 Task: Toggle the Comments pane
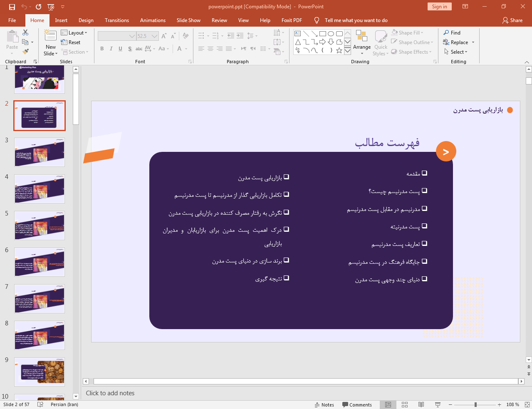coord(357,404)
